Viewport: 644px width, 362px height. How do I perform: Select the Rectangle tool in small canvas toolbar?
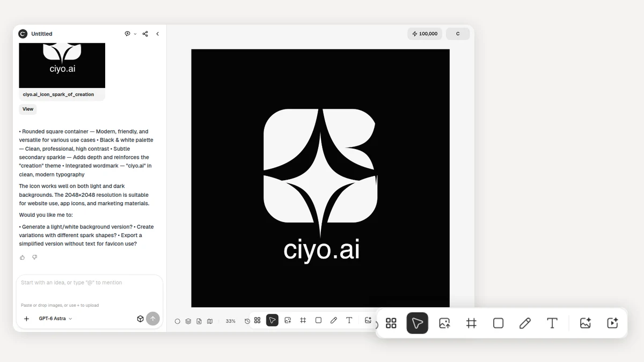click(x=318, y=320)
